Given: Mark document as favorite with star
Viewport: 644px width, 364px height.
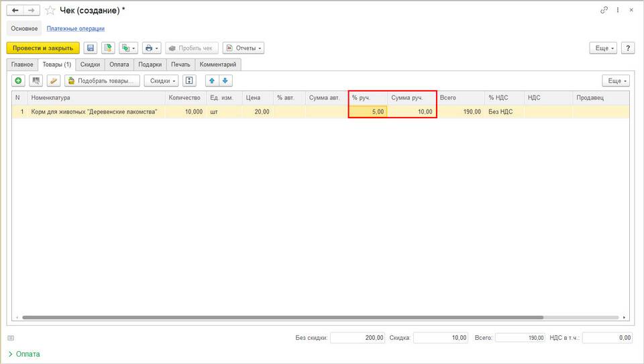Looking at the screenshot, I should [x=50, y=10].
